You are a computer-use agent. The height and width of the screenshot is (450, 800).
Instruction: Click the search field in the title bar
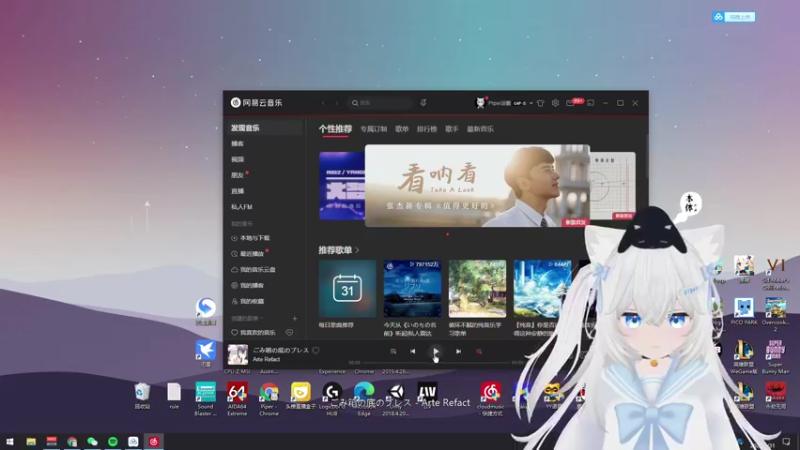click(380, 103)
